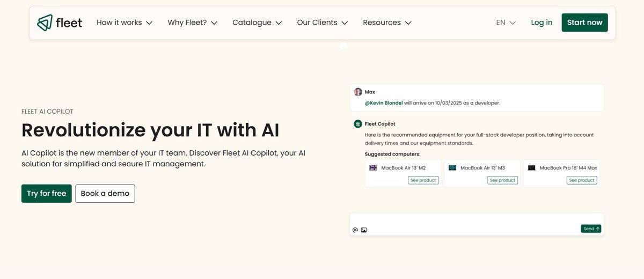
Task: Open the Resources menu
Action: (x=387, y=23)
